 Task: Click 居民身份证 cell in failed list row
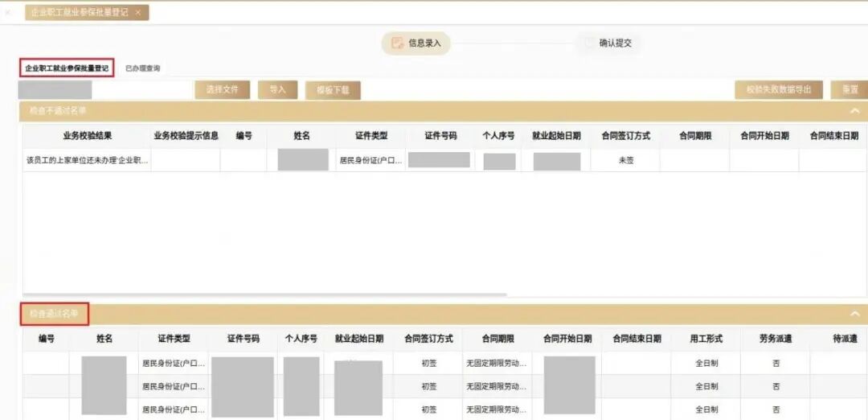pyautogui.click(x=371, y=161)
